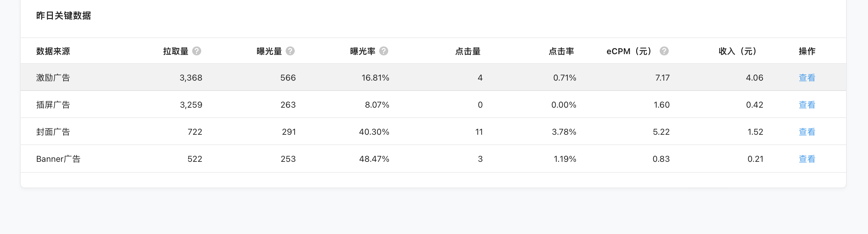Click help icon next to 曝光率

[383, 51]
